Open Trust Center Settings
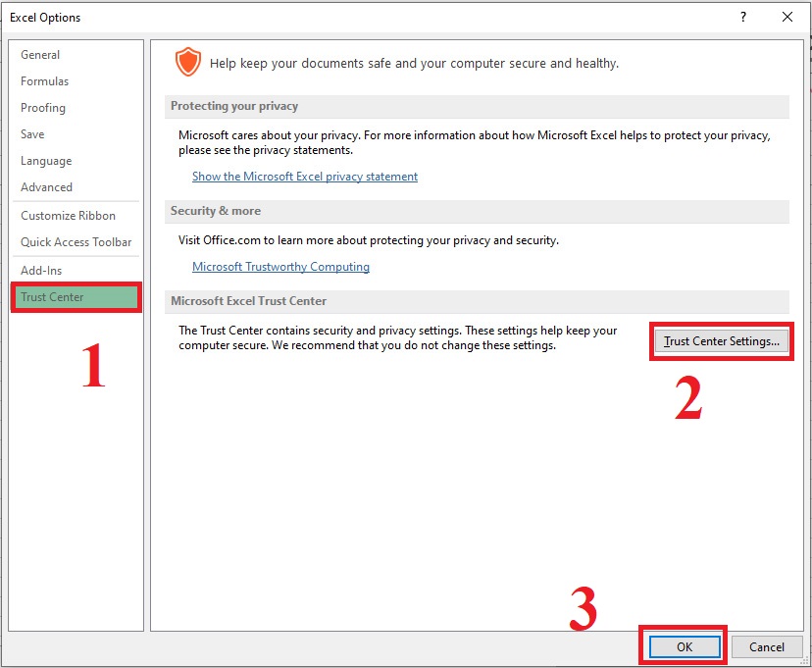 (721, 341)
